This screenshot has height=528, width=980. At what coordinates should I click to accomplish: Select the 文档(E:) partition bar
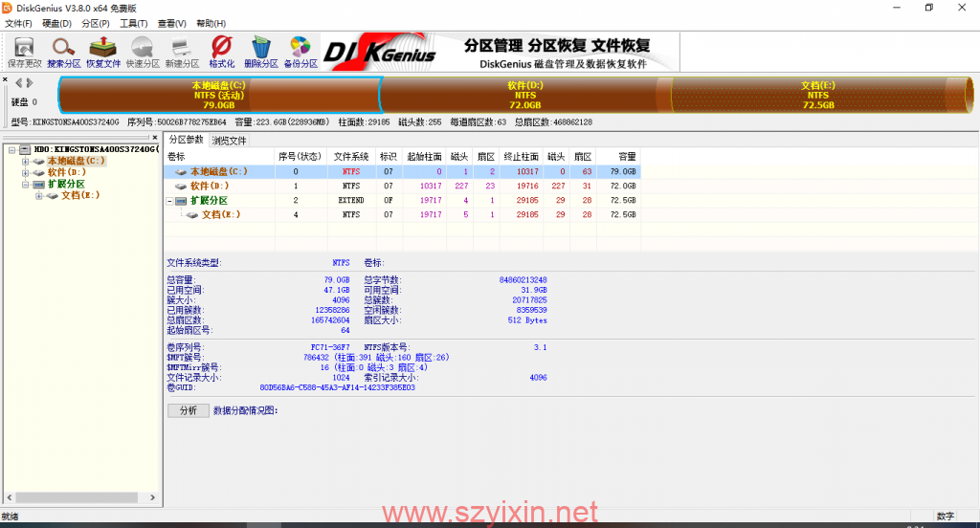pyautogui.click(x=818, y=95)
